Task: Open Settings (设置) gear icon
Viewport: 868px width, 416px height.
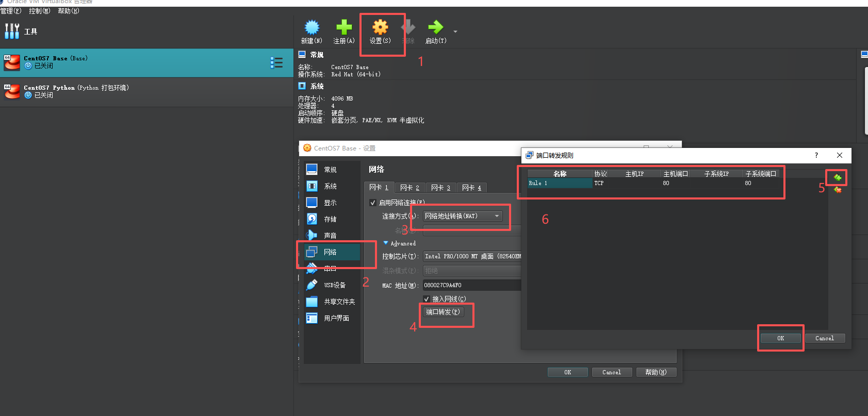Action: [x=380, y=28]
